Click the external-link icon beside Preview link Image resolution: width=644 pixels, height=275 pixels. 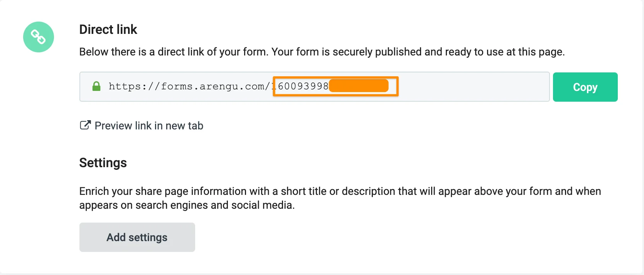click(85, 125)
